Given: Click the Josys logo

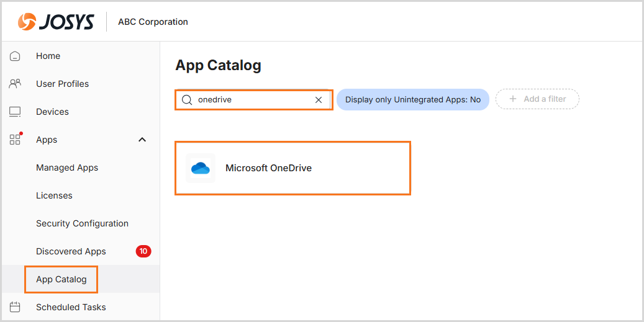Looking at the screenshot, I should (x=56, y=22).
